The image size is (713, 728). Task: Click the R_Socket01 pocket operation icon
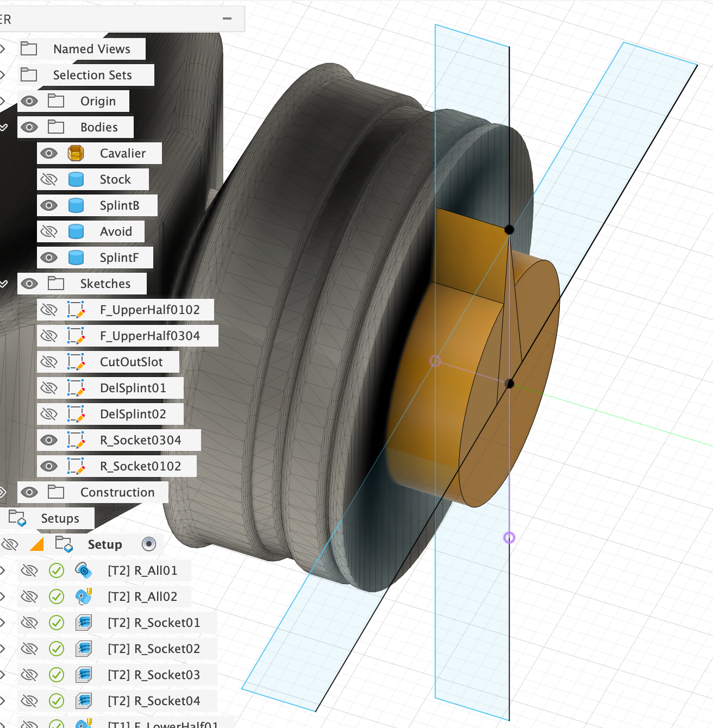pyautogui.click(x=84, y=623)
